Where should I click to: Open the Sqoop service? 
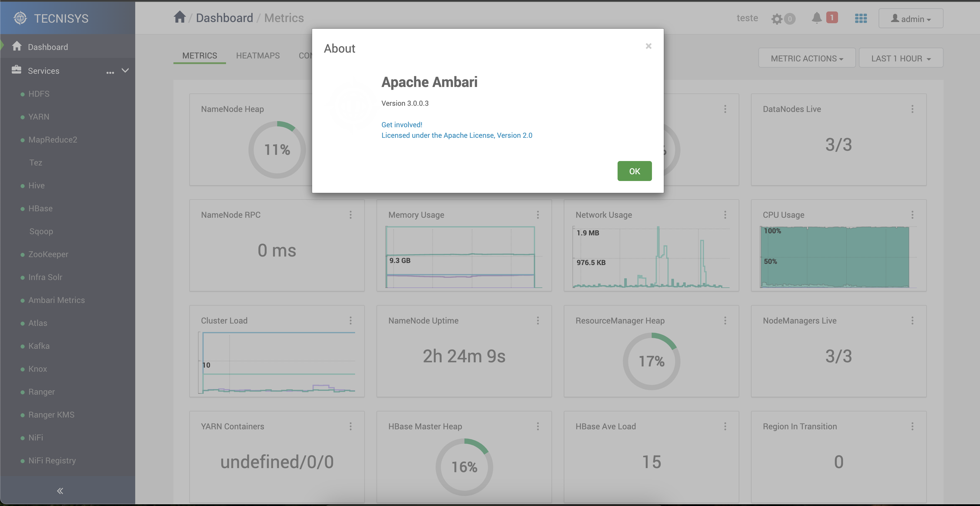point(41,231)
